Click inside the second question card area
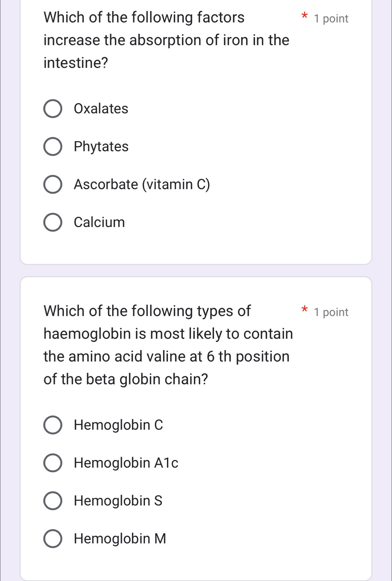Screen dimensions: 392x581 click(x=196, y=406)
